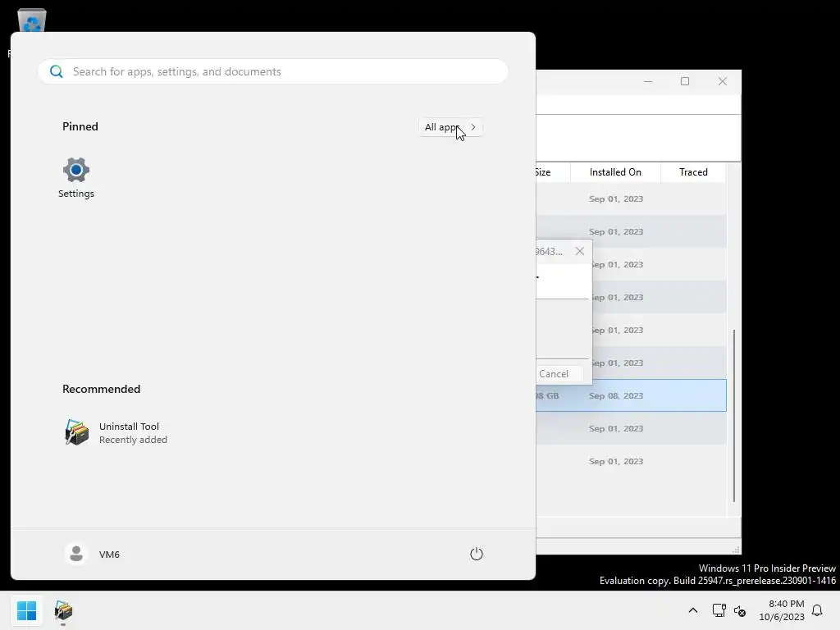Image resolution: width=840 pixels, height=630 pixels.
Task: Click the Windows Start button
Action: pyautogui.click(x=27, y=610)
